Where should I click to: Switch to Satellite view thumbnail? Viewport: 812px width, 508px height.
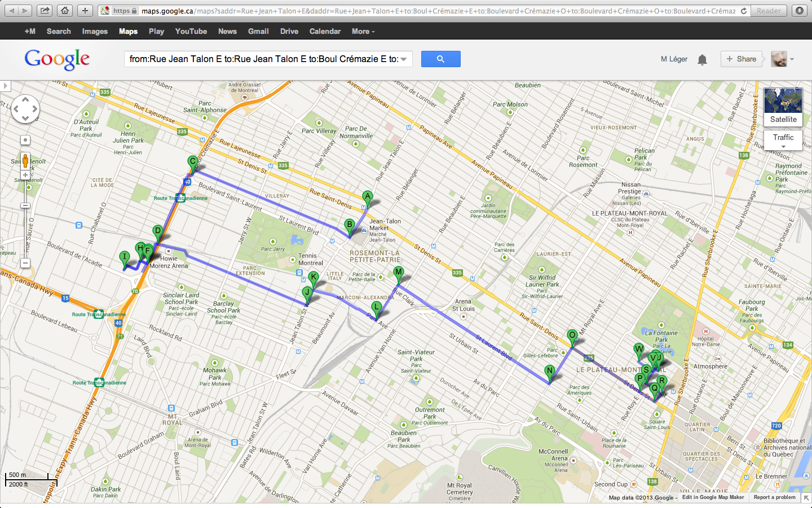(x=783, y=107)
